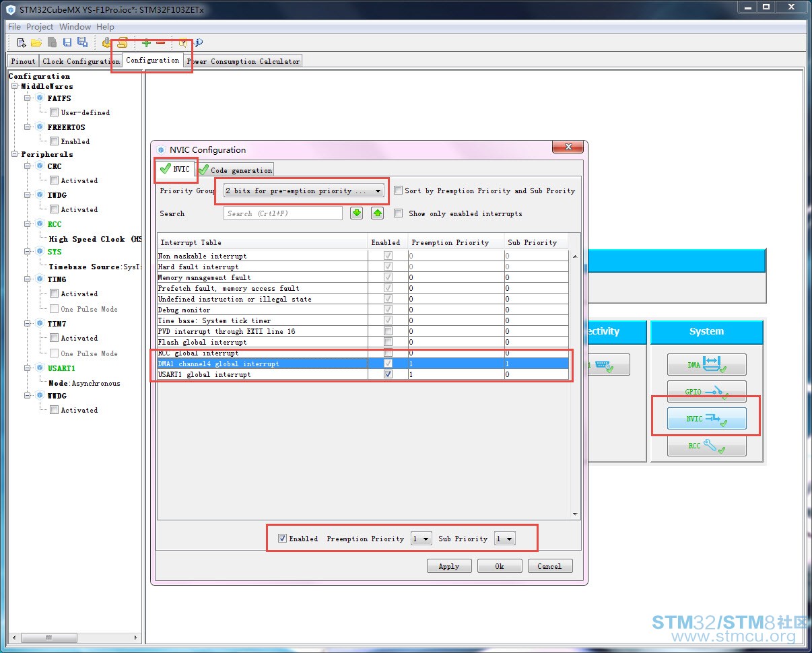Switch to Clock Configuration tab

(x=81, y=61)
